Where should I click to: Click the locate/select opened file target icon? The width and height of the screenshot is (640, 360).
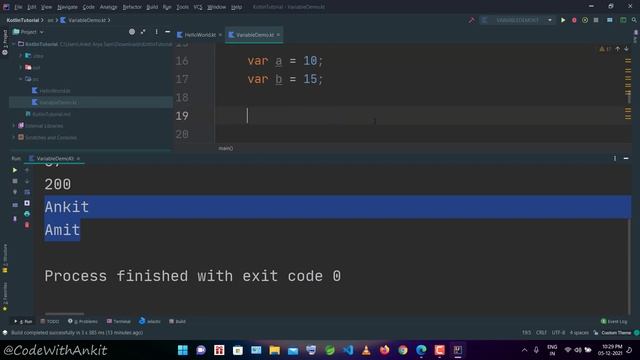[132, 31]
